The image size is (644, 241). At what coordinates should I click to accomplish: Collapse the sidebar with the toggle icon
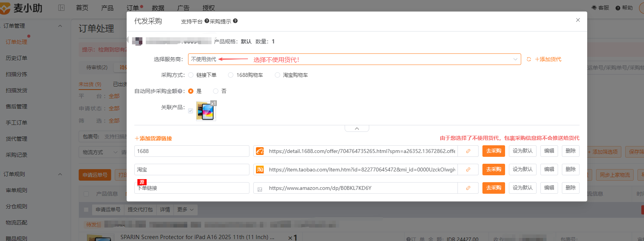coord(61,8)
